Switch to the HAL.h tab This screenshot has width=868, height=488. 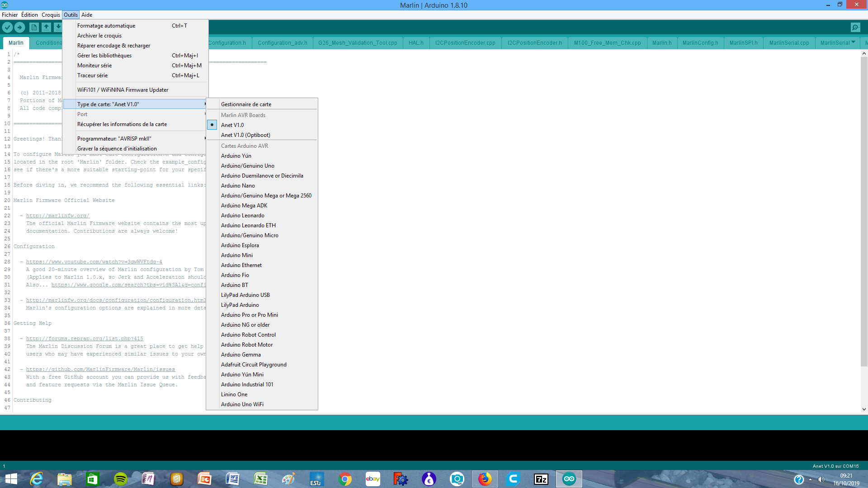coord(416,43)
